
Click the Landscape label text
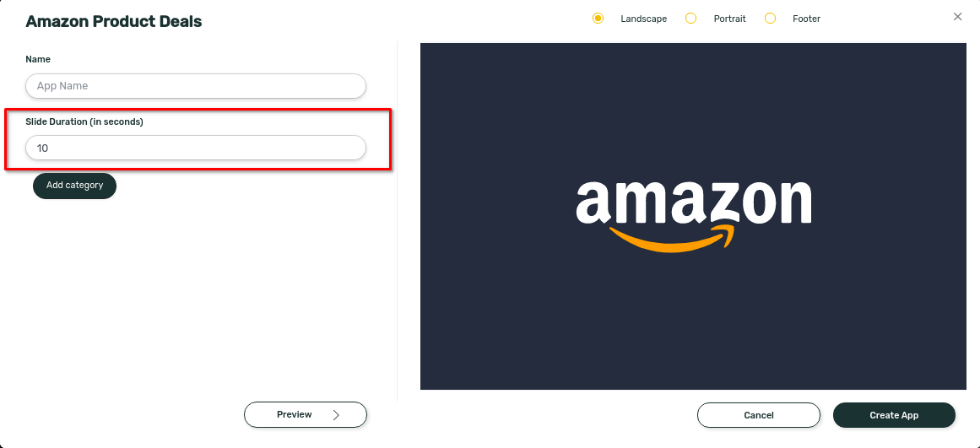(643, 19)
